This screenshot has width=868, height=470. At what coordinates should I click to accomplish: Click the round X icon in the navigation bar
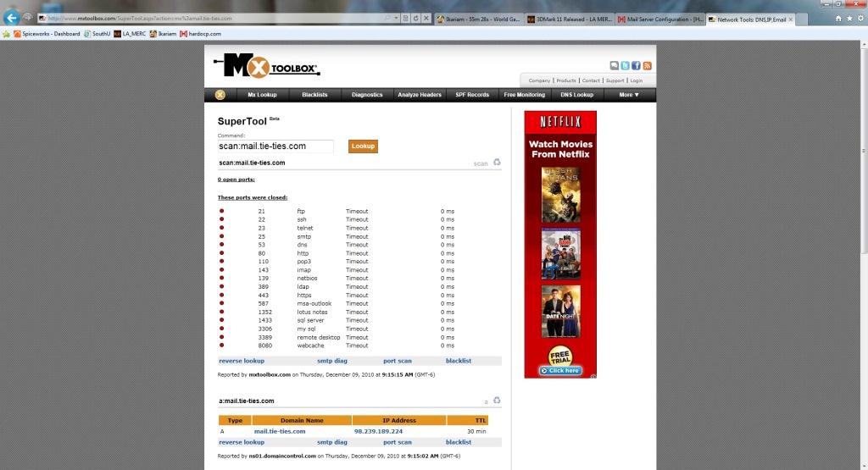coord(220,95)
